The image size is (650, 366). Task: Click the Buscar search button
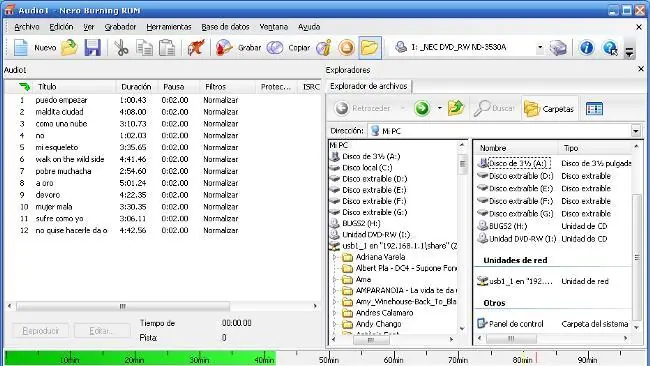click(x=494, y=109)
